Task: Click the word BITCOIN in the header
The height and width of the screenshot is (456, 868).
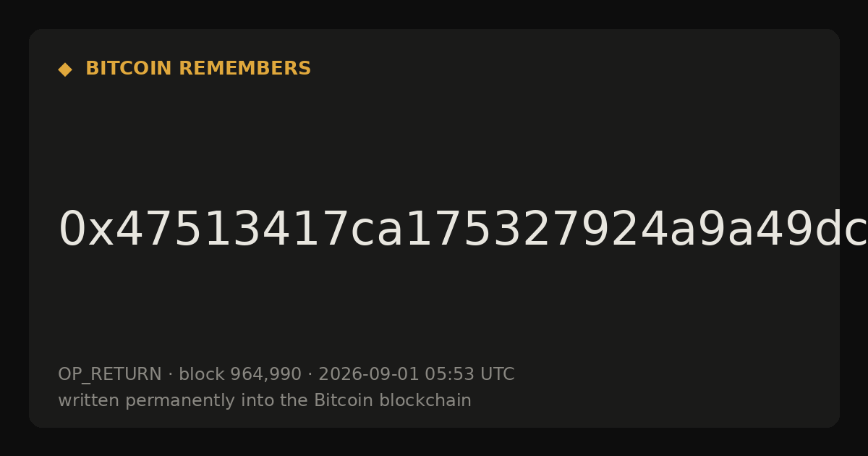Action: click(x=129, y=69)
